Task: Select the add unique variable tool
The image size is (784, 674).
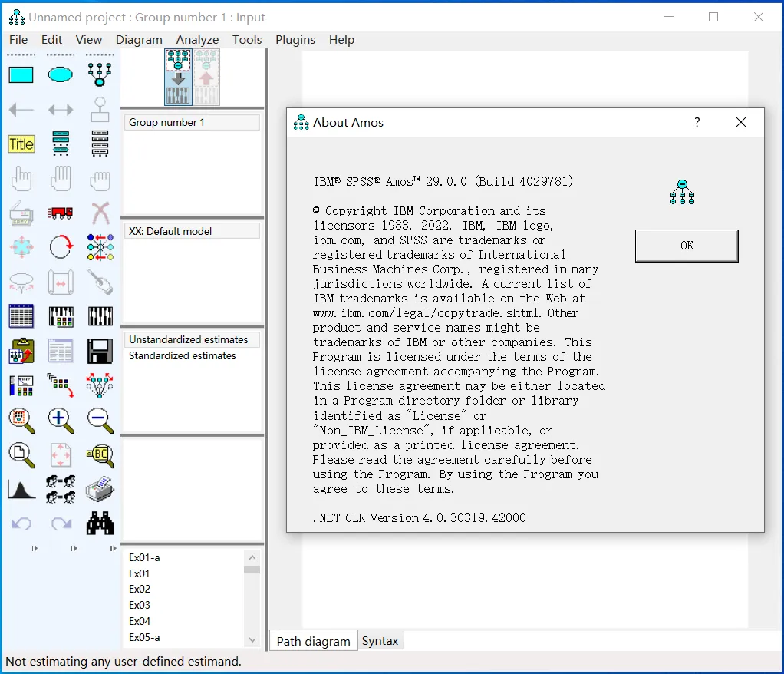Action: [x=100, y=110]
